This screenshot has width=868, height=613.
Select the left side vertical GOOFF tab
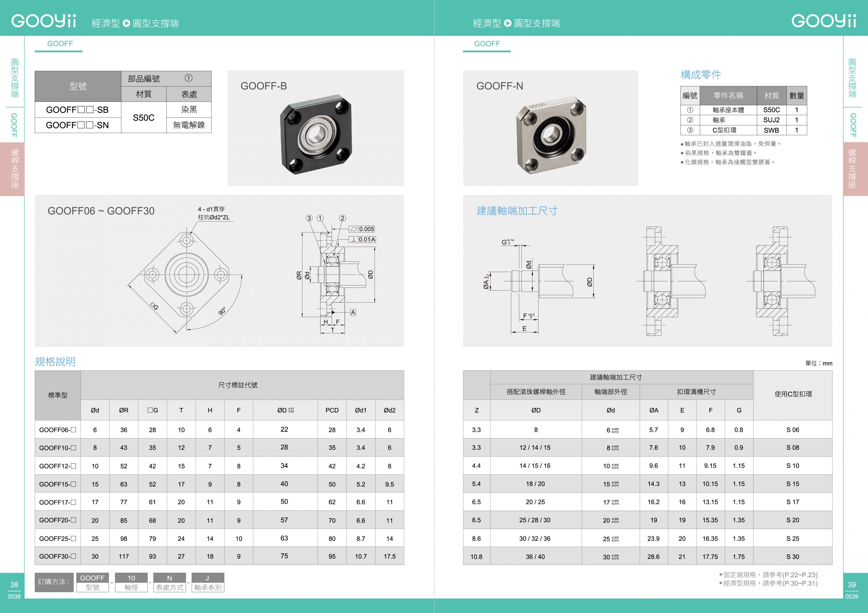[14, 125]
